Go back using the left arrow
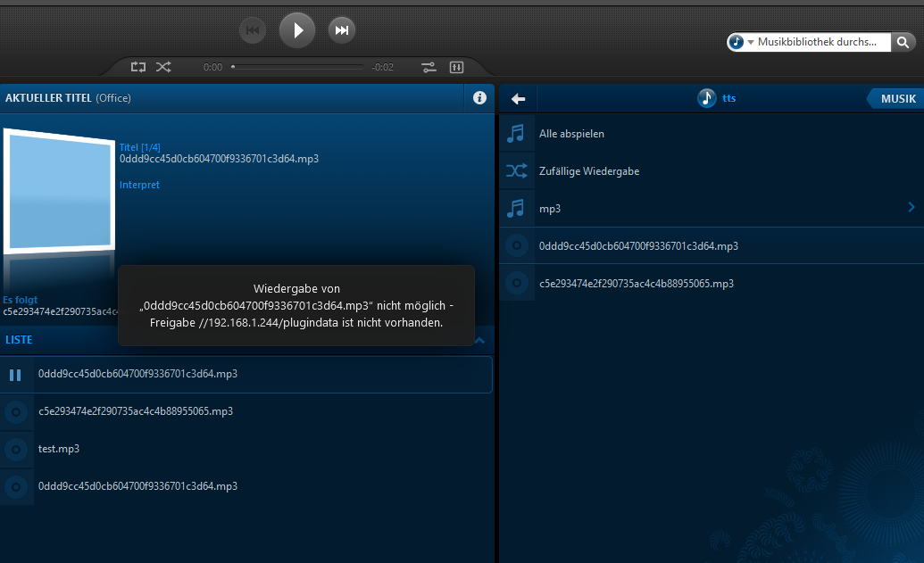Screen dimensions: 924x563 [518, 99]
